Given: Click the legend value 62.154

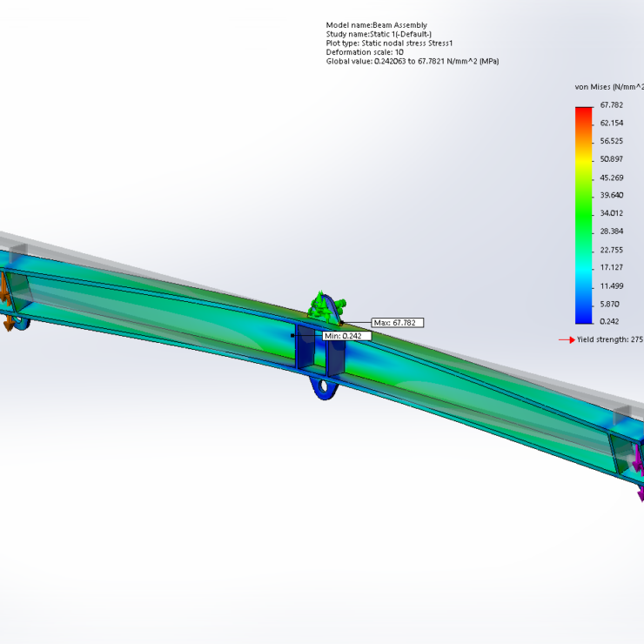Looking at the screenshot, I should click(612, 124).
